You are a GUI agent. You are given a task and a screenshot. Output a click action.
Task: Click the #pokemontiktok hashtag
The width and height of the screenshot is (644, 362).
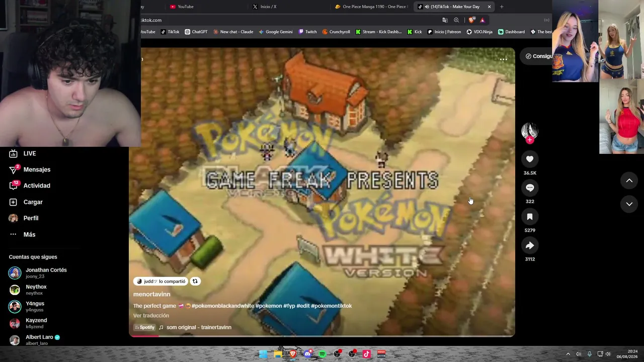[331, 306]
